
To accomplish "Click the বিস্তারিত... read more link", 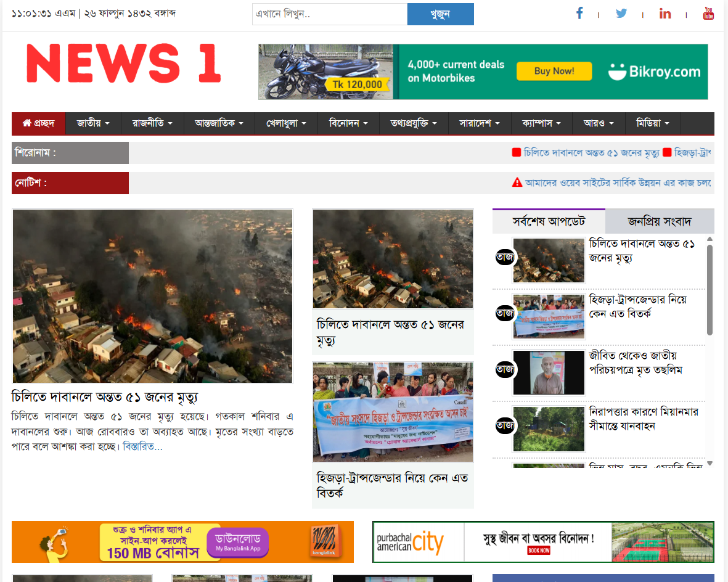I will [142, 446].
